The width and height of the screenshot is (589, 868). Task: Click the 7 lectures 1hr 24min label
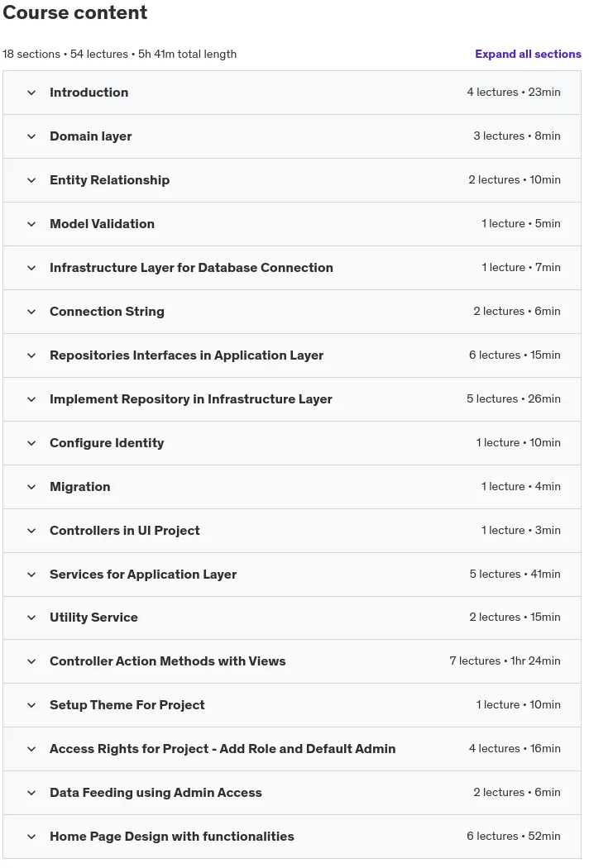pyautogui.click(x=505, y=661)
